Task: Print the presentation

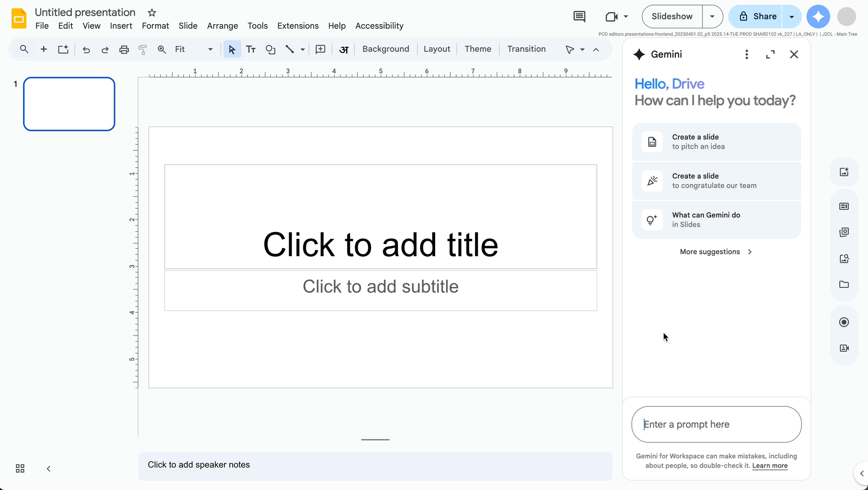Action: point(123,49)
